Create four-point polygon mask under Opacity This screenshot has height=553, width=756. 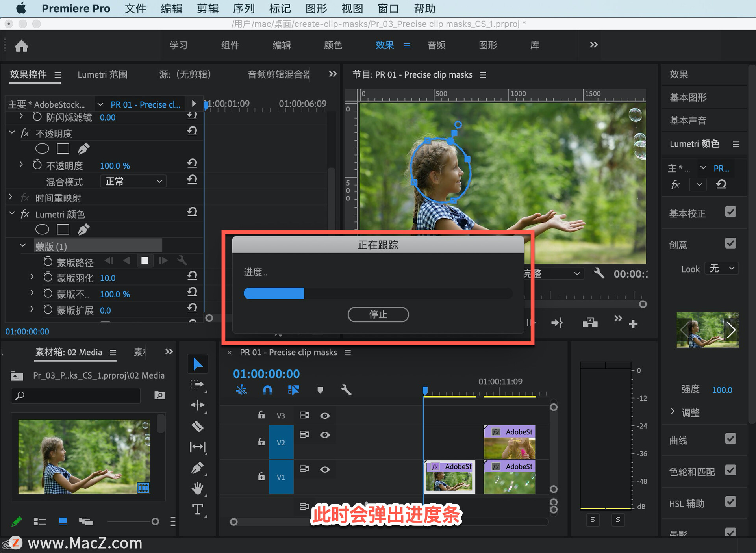coord(63,148)
